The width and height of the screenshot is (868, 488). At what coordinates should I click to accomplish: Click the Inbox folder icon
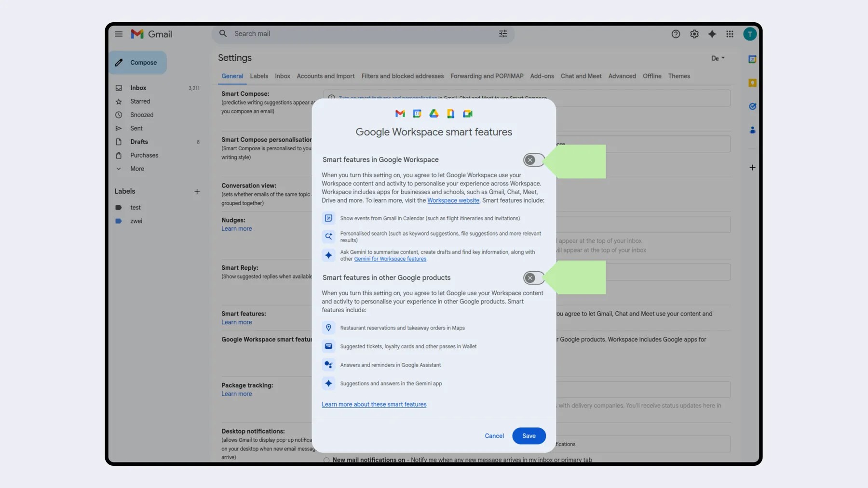[119, 88]
